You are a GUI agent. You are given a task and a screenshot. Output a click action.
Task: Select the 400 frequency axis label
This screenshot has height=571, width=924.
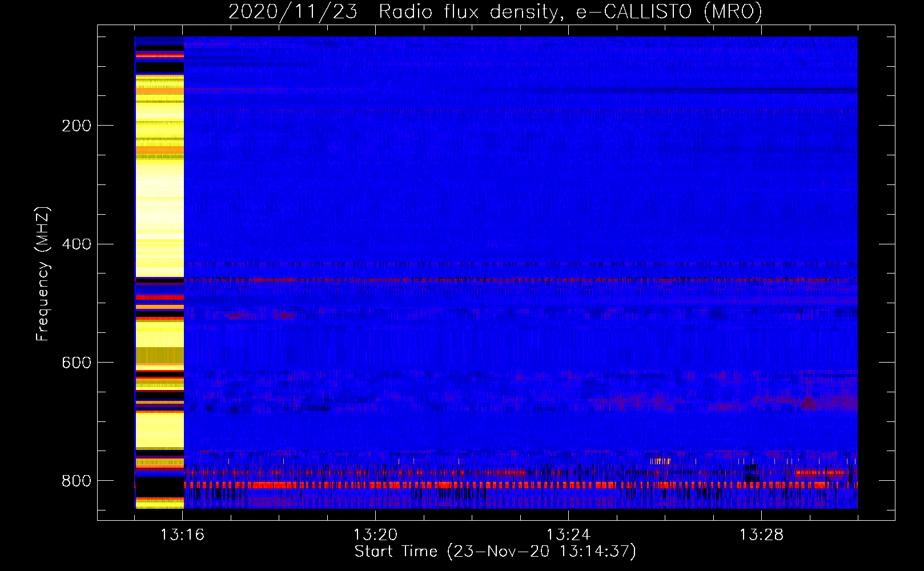point(77,244)
